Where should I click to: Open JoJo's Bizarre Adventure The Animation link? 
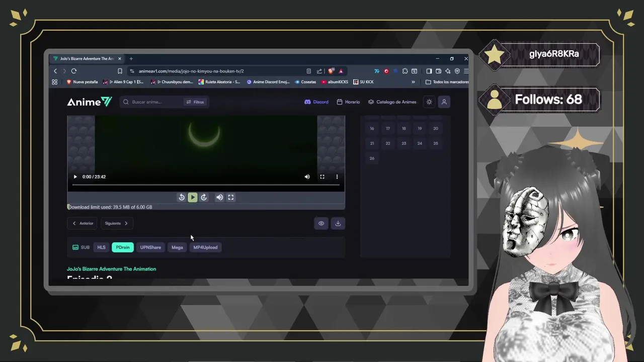[111, 269]
